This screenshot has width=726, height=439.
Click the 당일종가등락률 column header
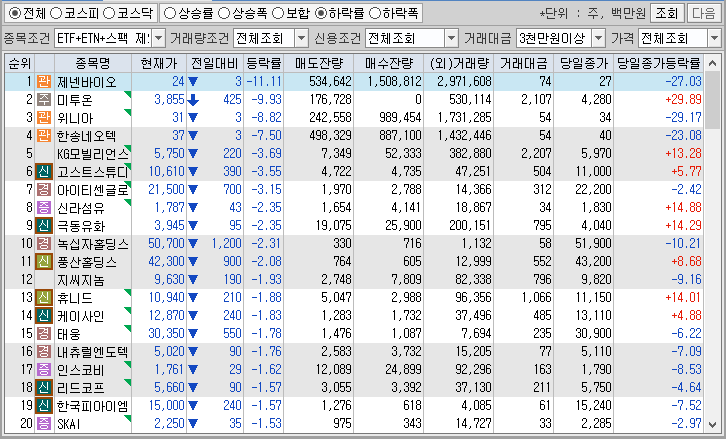tap(658, 63)
